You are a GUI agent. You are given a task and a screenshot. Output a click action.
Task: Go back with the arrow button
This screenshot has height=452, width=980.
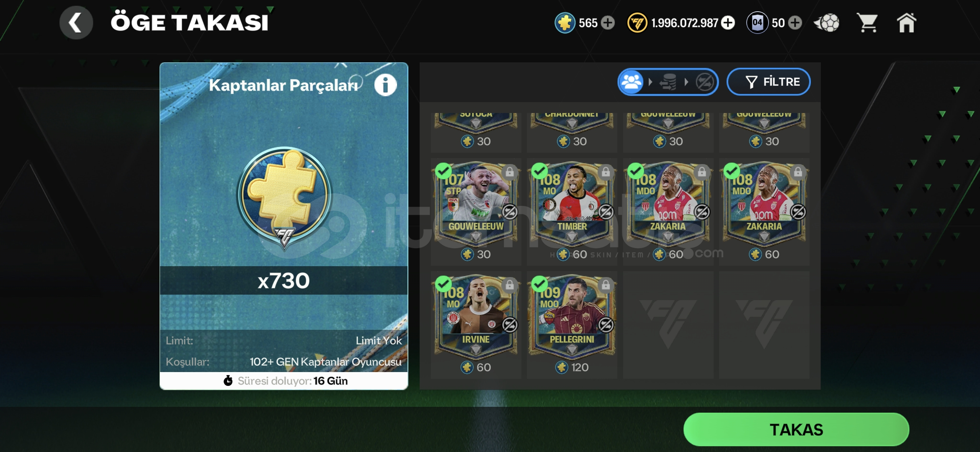[76, 23]
